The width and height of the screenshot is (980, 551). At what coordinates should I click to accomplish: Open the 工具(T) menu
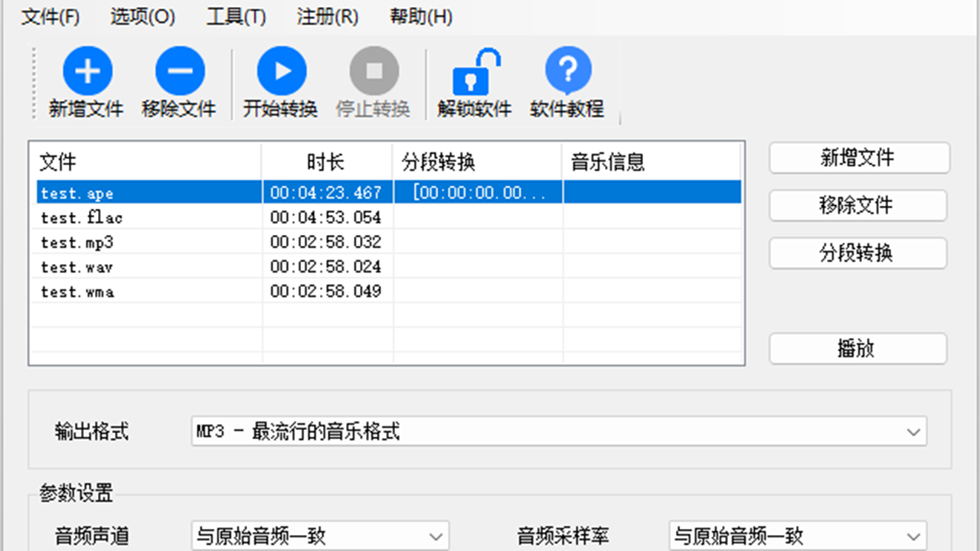236,17
